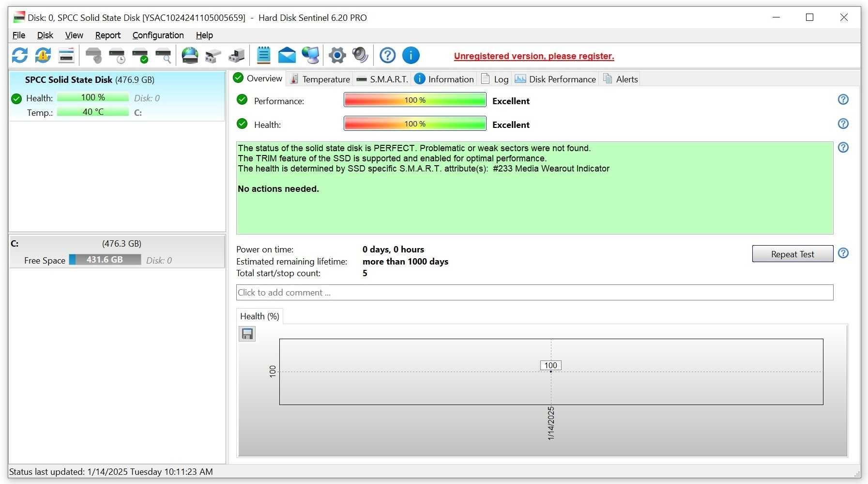Click the blue Refresh arrows toolbar icon
The height and width of the screenshot is (484, 868).
20,55
